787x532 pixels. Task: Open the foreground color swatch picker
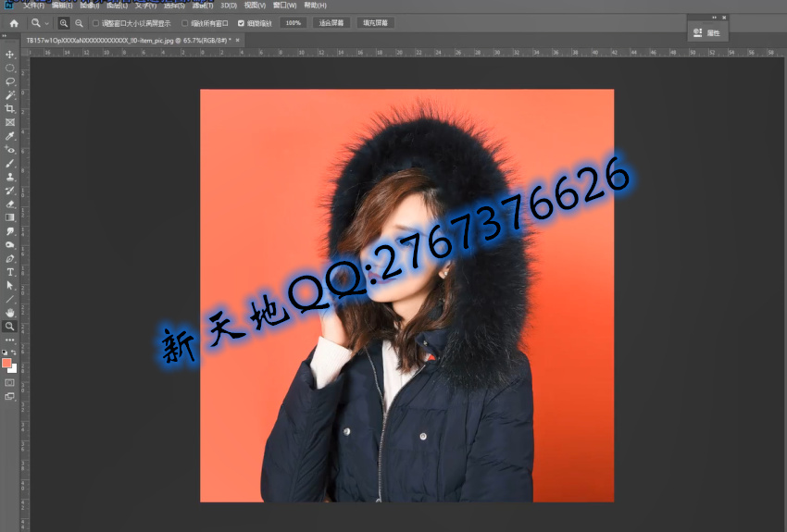[x=6, y=363]
